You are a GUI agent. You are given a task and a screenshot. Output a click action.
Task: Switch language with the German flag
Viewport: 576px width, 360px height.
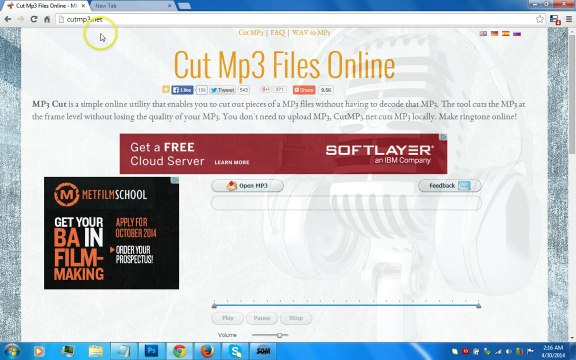pos(494,33)
